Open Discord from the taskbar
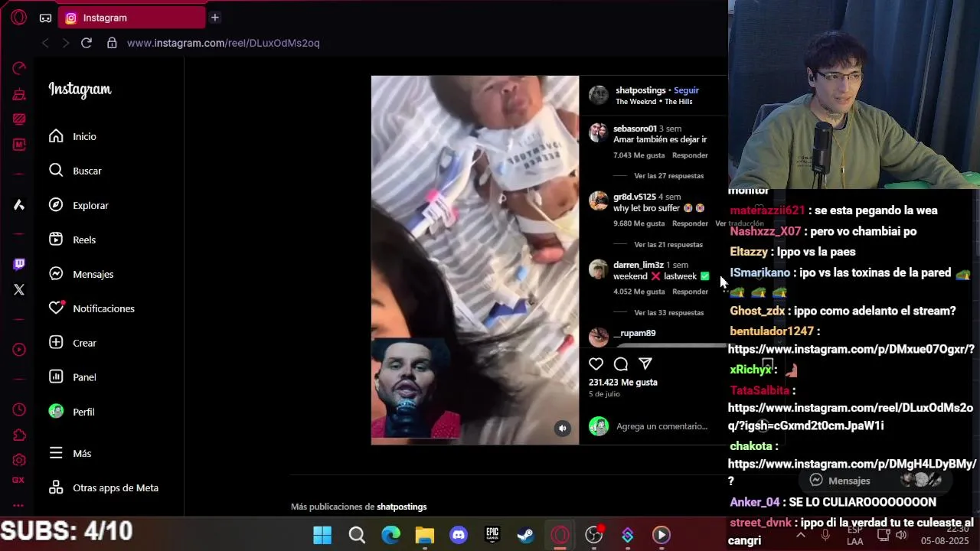Image resolution: width=980 pixels, height=551 pixels. coord(459,535)
